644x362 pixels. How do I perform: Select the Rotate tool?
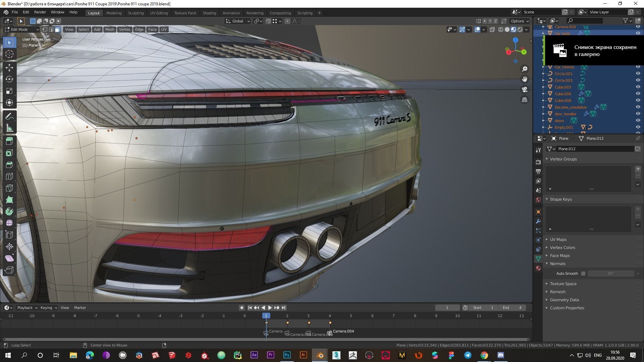[x=9, y=79]
